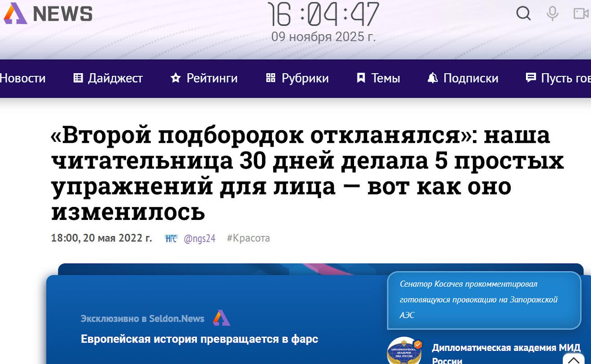Click the list icon beside Дайджест
Image resolution: width=591 pixels, height=364 pixels.
click(x=78, y=78)
